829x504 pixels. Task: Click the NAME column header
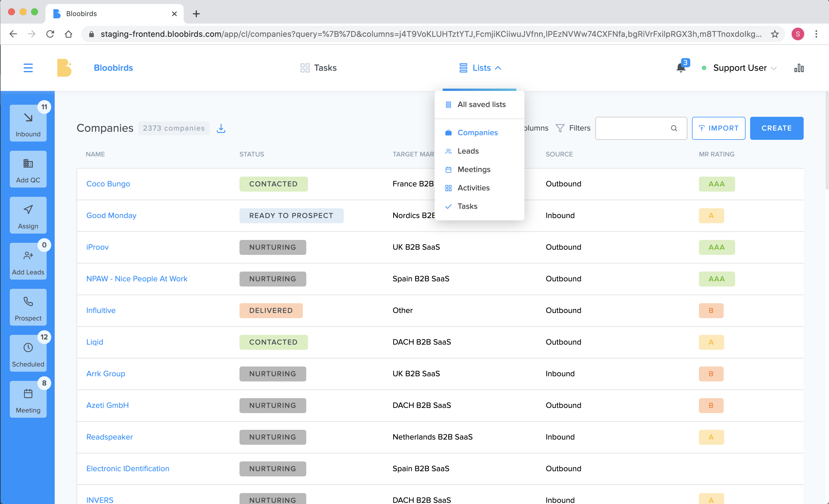point(95,154)
